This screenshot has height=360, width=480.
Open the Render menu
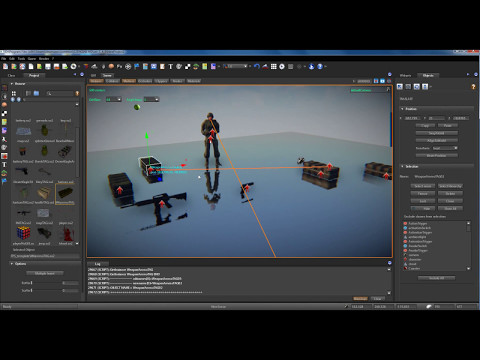click(x=44, y=59)
